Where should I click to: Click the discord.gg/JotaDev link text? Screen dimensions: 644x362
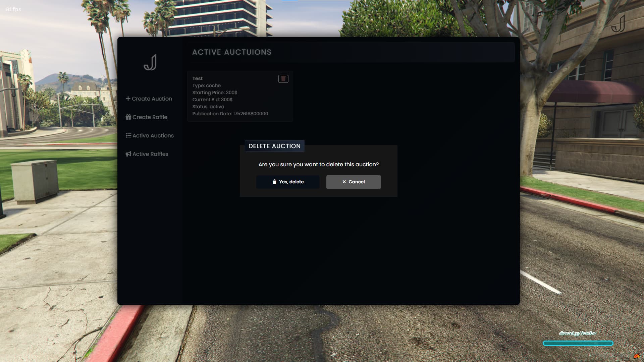[578, 333]
